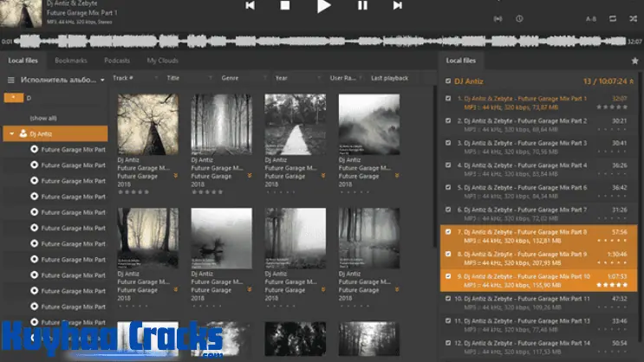Toggle checkbox for Future Garage Mix Part 11
Viewport: 644px width, 362px height.
click(448, 299)
